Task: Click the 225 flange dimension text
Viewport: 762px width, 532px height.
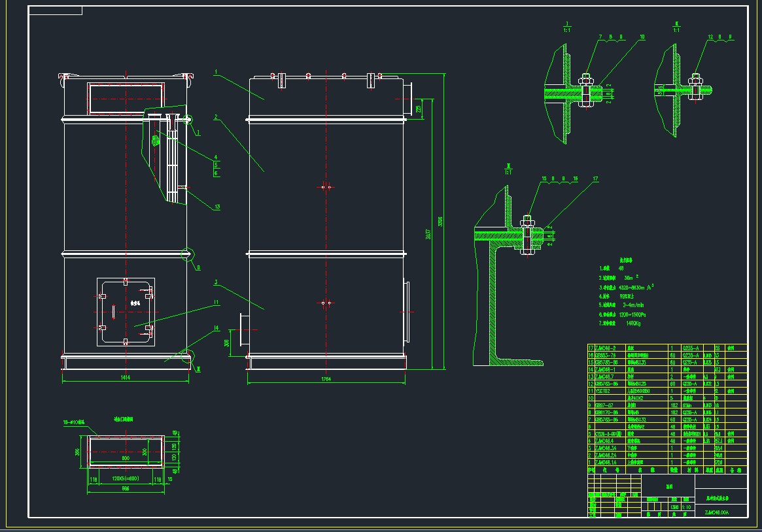Action: (x=419, y=108)
